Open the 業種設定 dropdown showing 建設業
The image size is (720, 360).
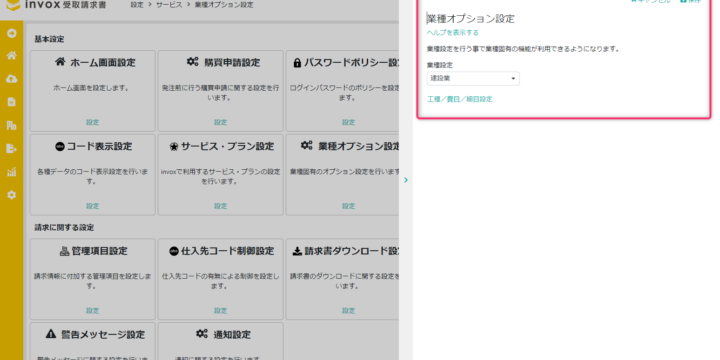[473, 79]
